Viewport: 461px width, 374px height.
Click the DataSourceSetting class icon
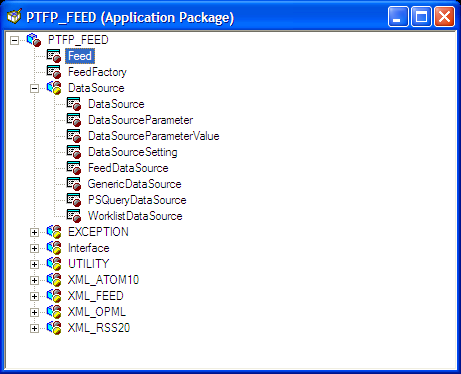click(x=74, y=152)
